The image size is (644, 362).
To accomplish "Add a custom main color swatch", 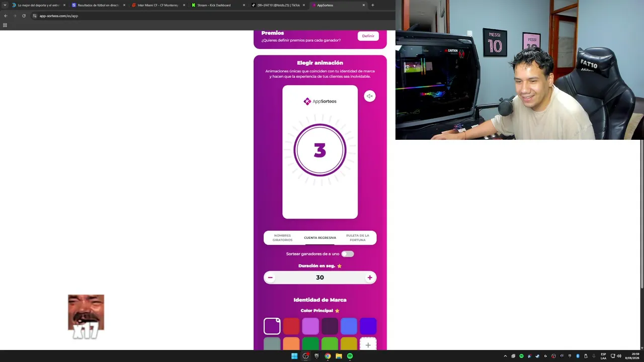I will click(368, 345).
